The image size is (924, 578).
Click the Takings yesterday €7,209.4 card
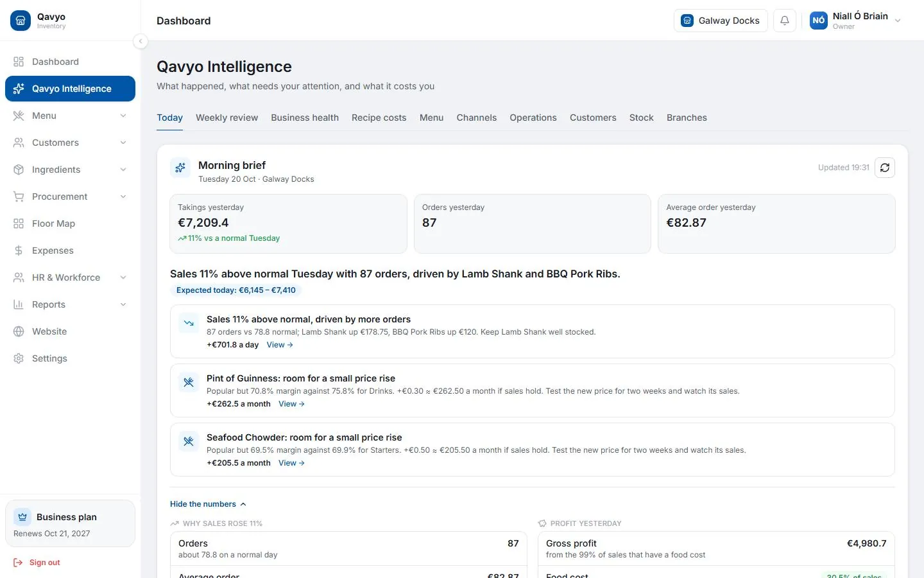pos(288,223)
